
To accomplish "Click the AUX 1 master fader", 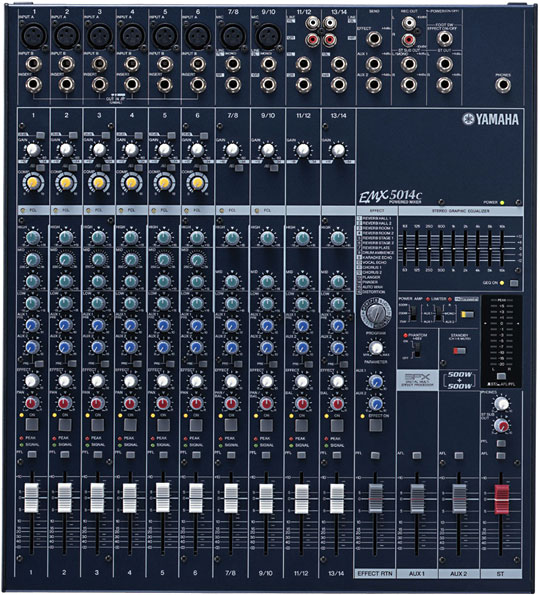I will 417,499.
